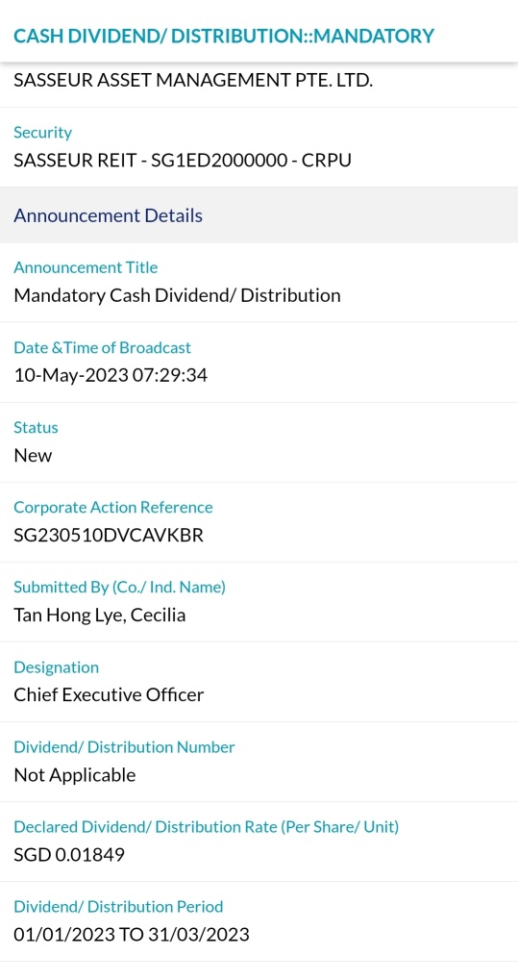Select the 10-May-2023 07:29:34 timestamp
518x980 pixels.
[111, 375]
